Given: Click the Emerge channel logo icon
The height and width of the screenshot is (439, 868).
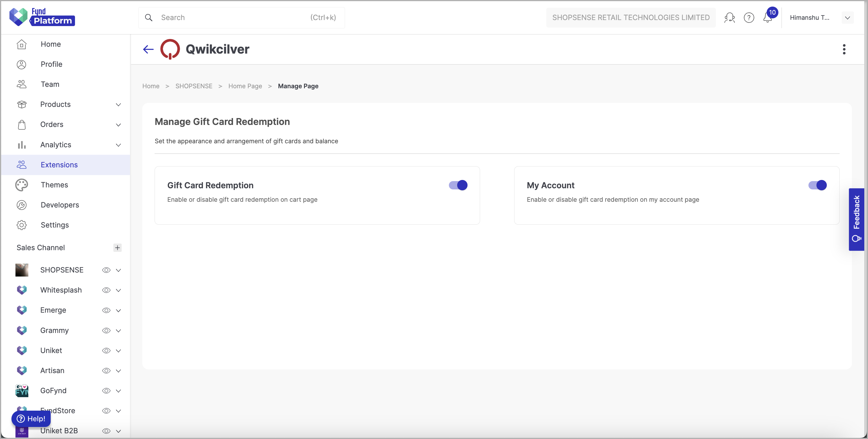Looking at the screenshot, I should click(x=22, y=310).
